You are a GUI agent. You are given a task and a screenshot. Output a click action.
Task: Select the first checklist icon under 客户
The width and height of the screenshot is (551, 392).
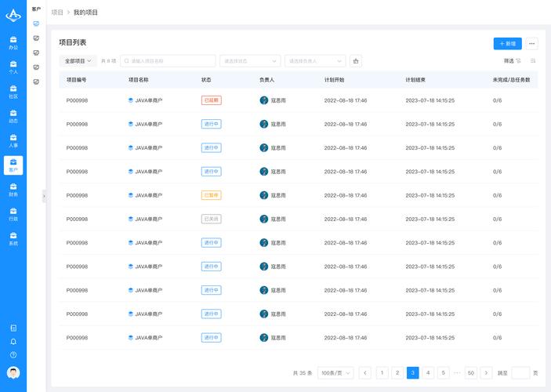click(36, 24)
